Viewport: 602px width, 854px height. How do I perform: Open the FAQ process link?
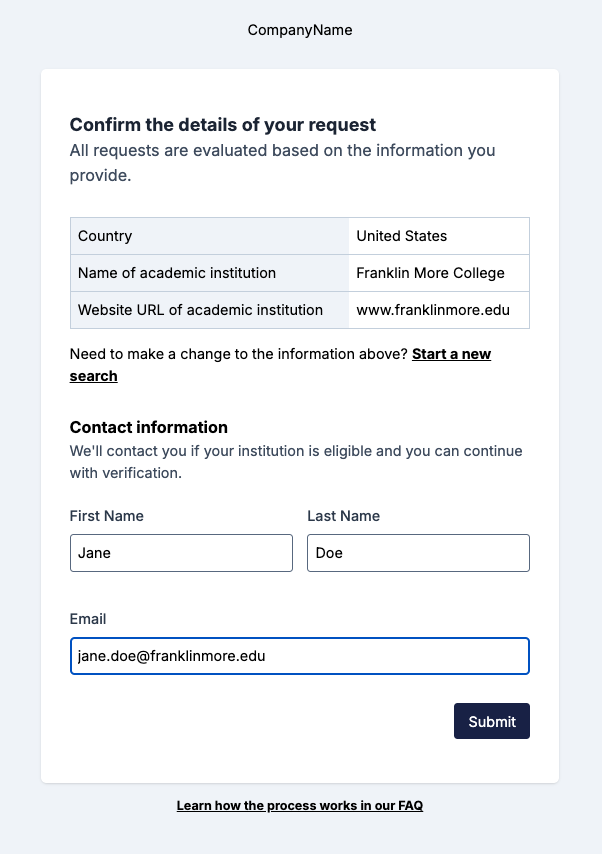[x=300, y=805]
